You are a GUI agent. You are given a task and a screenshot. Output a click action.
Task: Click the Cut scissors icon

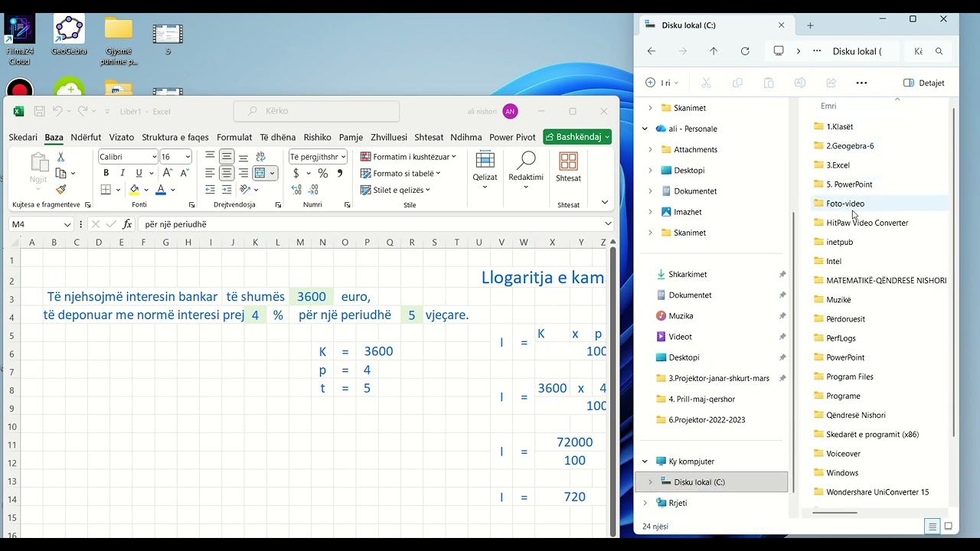pos(61,157)
